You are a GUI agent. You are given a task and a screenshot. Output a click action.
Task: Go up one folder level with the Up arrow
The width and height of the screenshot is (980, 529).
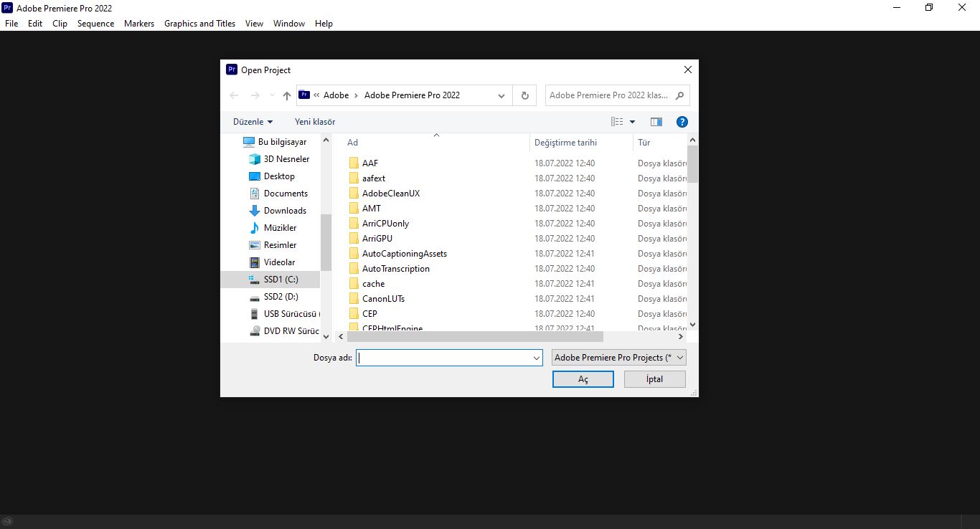click(x=287, y=95)
